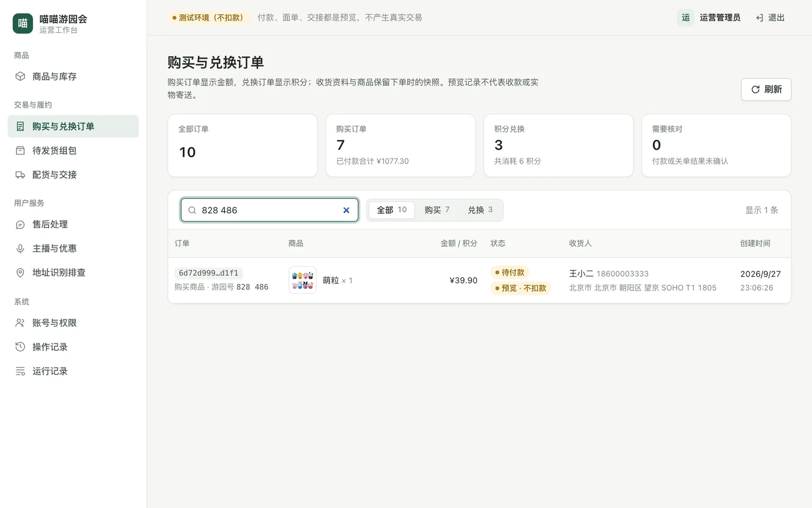Click created date 2026/9/27
The image size is (812, 508).
click(x=760, y=274)
